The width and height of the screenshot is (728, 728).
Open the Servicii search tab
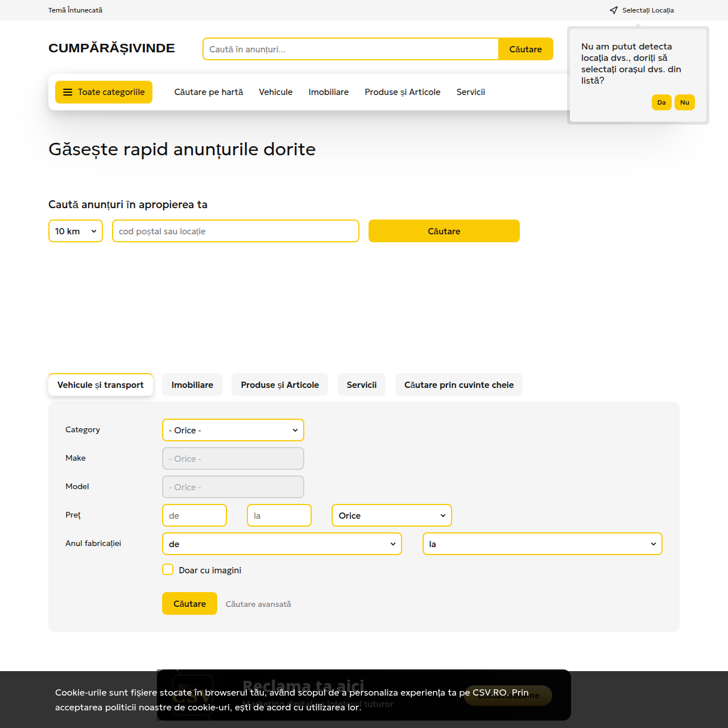(361, 385)
